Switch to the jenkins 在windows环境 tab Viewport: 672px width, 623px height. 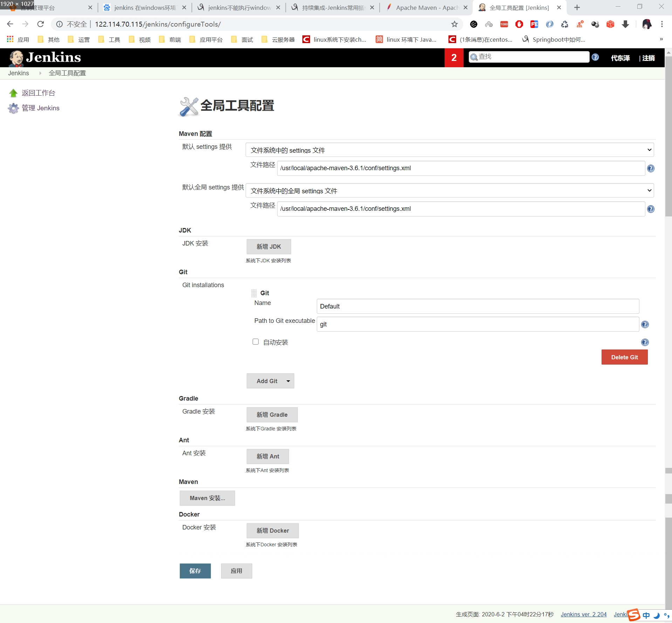pos(144,8)
